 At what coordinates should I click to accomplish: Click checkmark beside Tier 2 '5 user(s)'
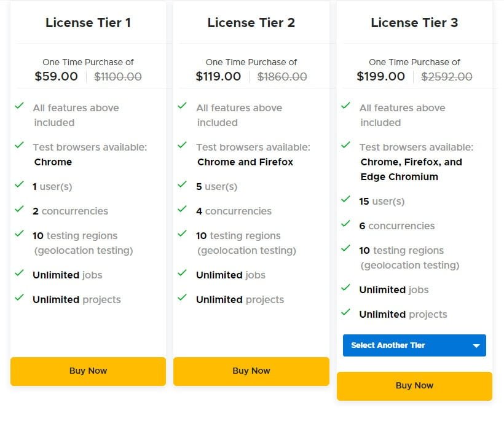[x=183, y=185]
